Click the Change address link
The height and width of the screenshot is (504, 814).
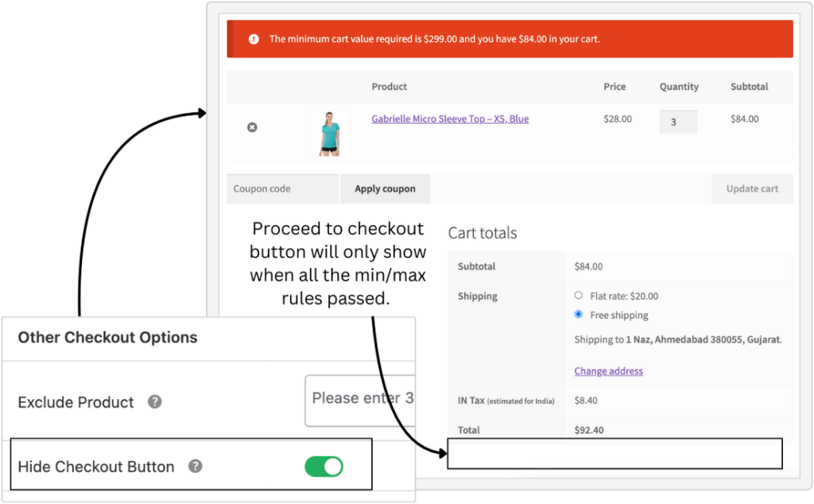tap(609, 371)
